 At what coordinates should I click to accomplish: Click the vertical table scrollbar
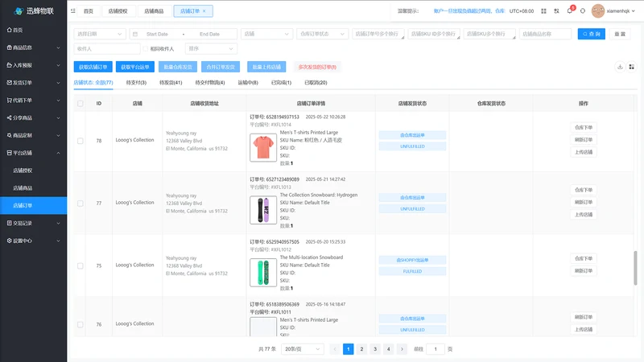(x=635, y=268)
